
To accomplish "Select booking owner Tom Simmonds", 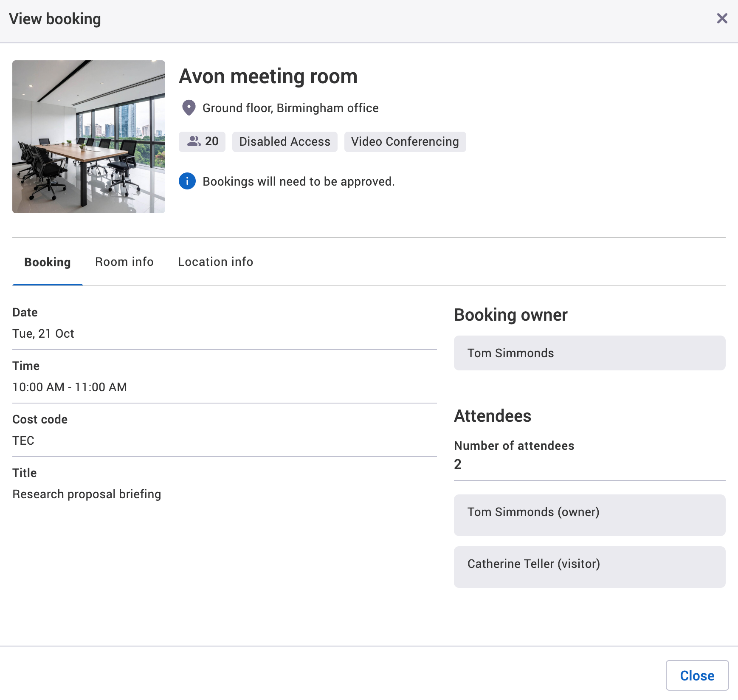I will [590, 353].
